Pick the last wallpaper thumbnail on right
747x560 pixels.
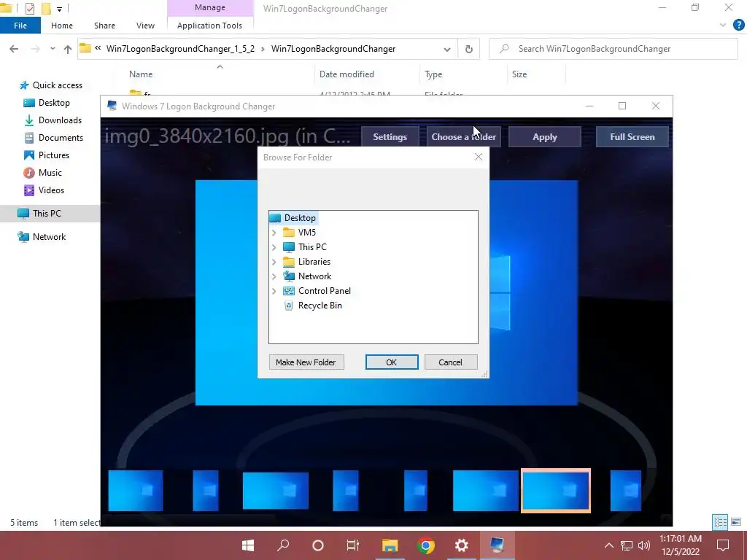point(625,491)
